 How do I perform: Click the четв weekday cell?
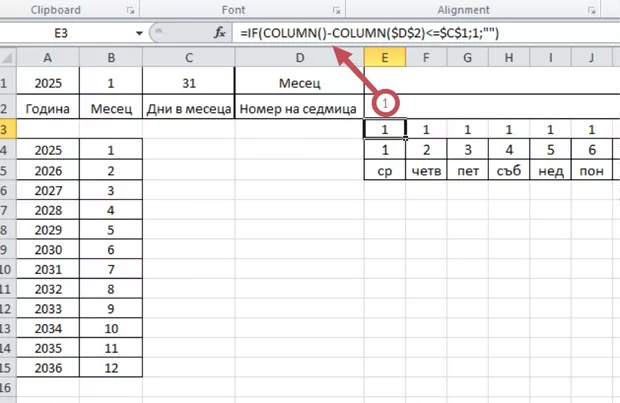pos(426,170)
